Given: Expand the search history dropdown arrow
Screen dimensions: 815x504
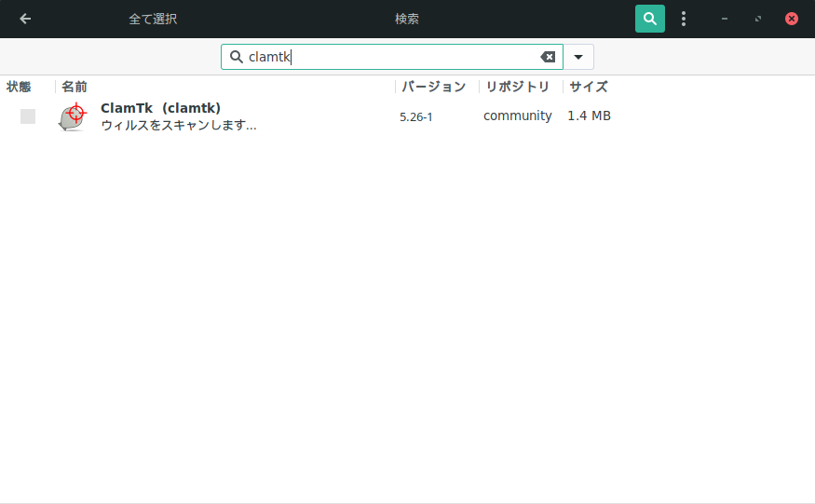Looking at the screenshot, I should tap(578, 57).
